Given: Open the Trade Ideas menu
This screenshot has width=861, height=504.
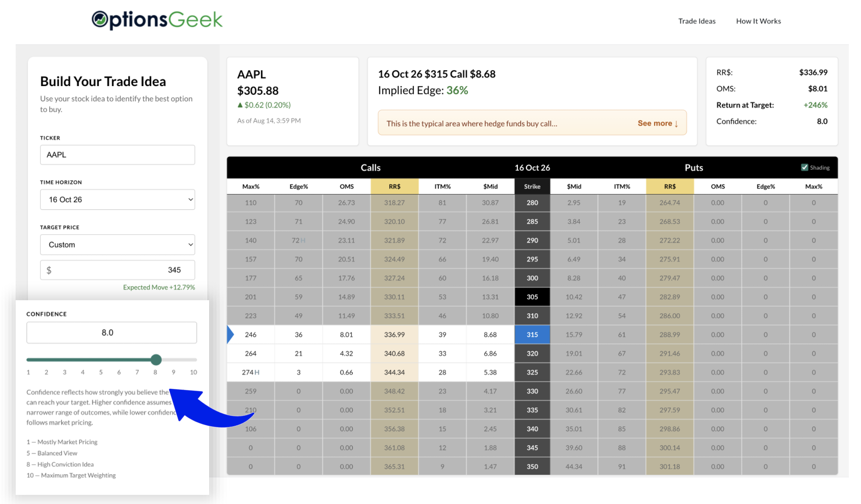Looking at the screenshot, I should coord(697,21).
